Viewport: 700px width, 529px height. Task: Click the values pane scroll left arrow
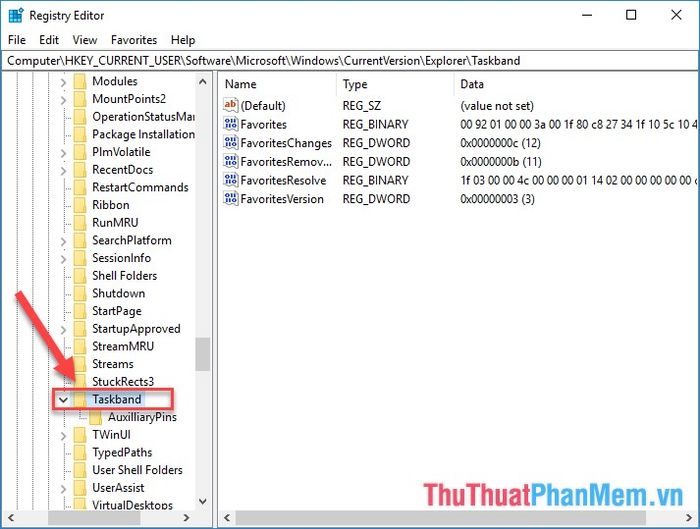[x=227, y=518]
